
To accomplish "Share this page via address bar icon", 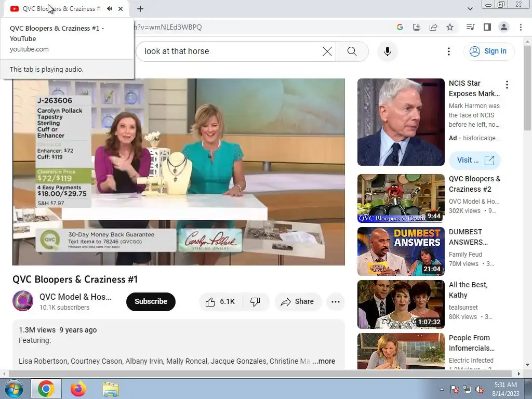I will [x=433, y=27].
